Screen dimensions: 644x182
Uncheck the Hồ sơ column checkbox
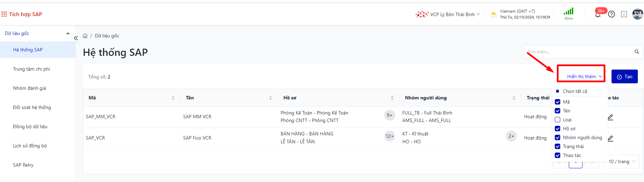558,129
